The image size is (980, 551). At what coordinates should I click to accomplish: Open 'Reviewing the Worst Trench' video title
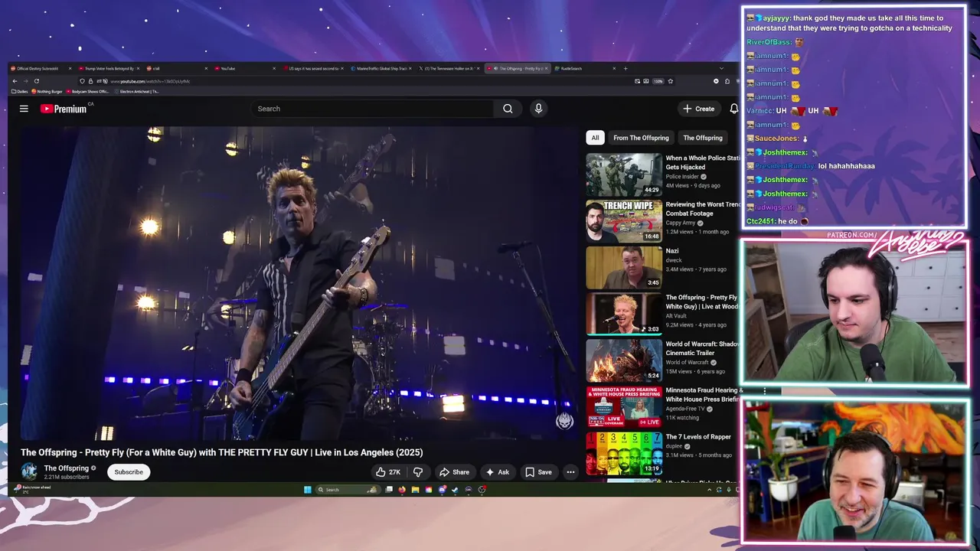click(703, 209)
